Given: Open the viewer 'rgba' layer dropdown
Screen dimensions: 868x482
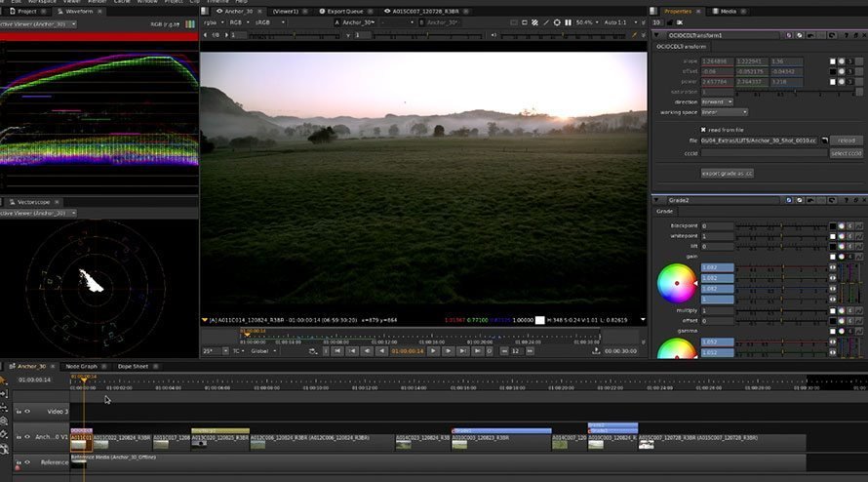Looking at the screenshot, I should pyautogui.click(x=214, y=22).
